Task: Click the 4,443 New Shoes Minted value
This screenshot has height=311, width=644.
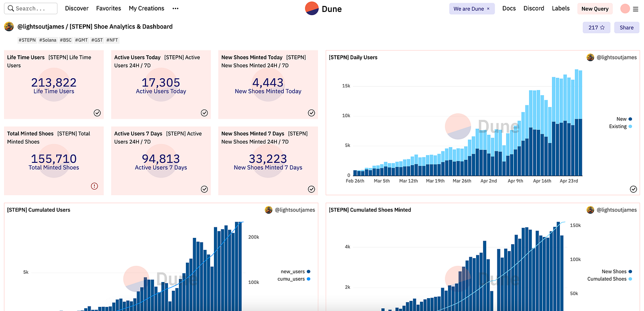Action: [x=268, y=82]
